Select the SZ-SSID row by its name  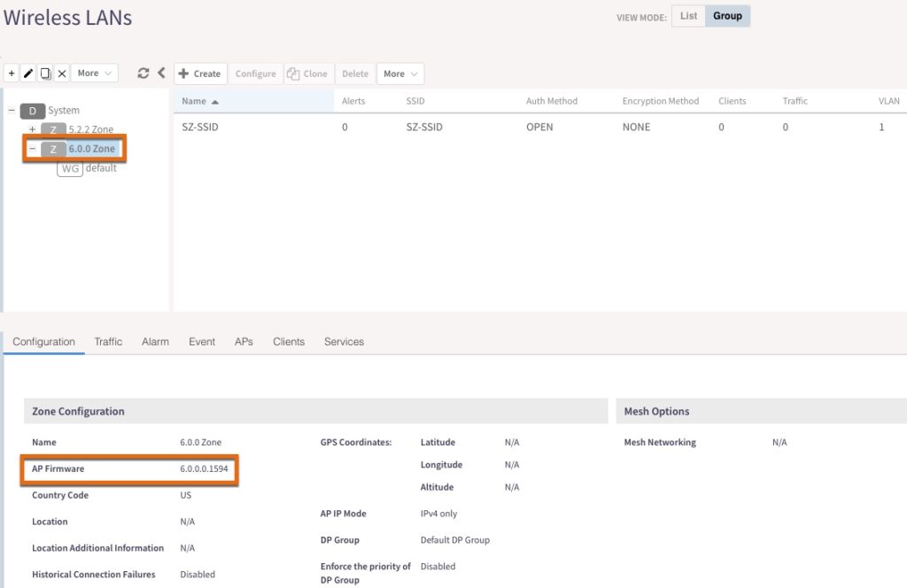[x=200, y=128]
